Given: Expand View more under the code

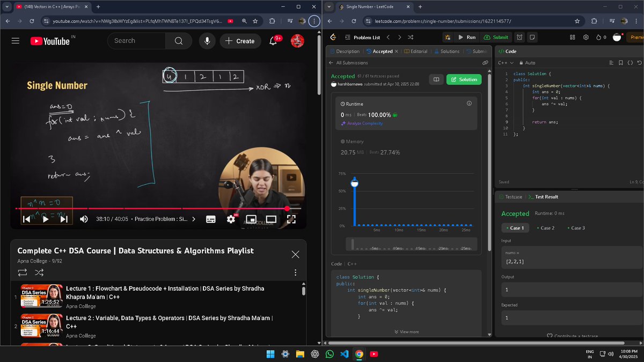Looking at the screenshot, I should coord(406,331).
